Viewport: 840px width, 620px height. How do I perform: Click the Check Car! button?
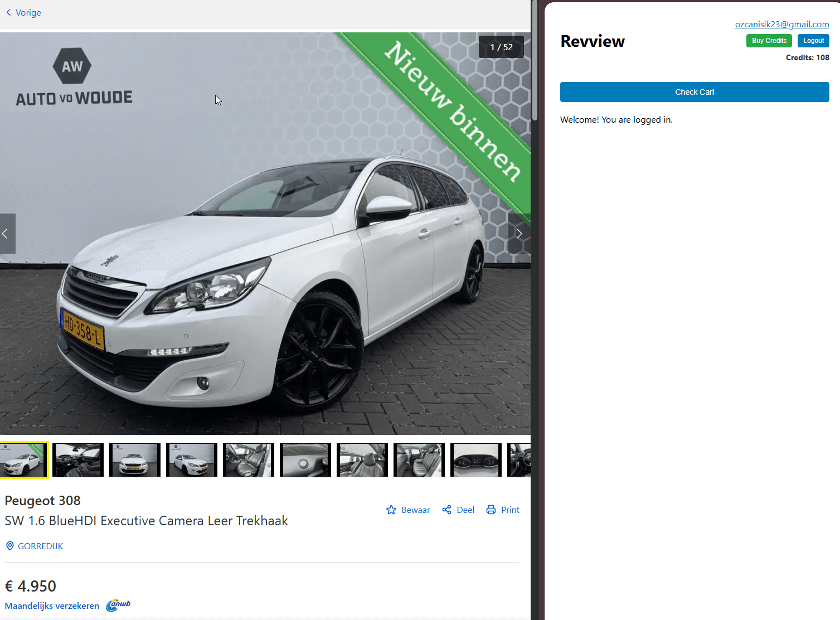click(694, 91)
